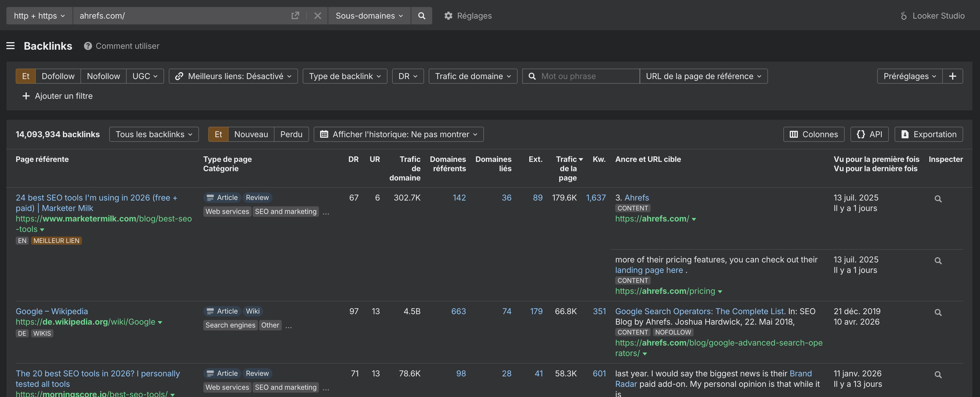980x397 pixels.
Task: Click keywords value 1,637
Action: (x=596, y=198)
